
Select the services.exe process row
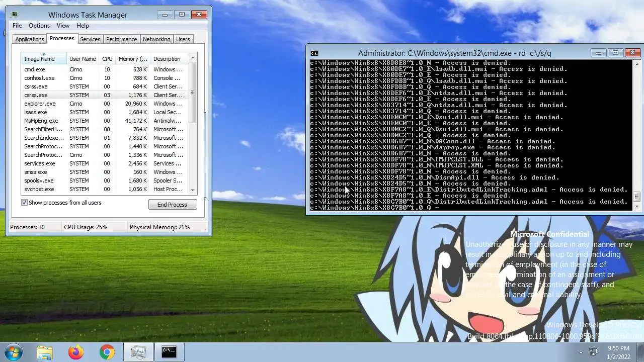point(104,163)
